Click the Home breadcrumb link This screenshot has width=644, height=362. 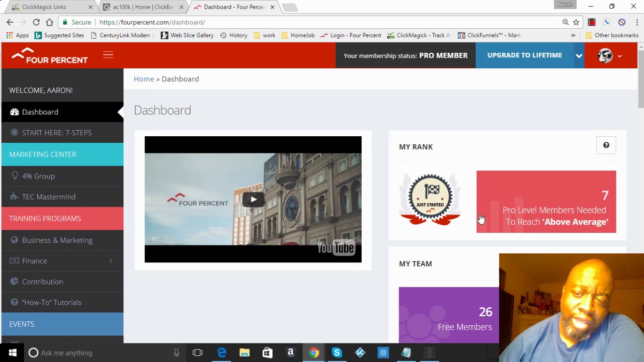[x=144, y=79]
